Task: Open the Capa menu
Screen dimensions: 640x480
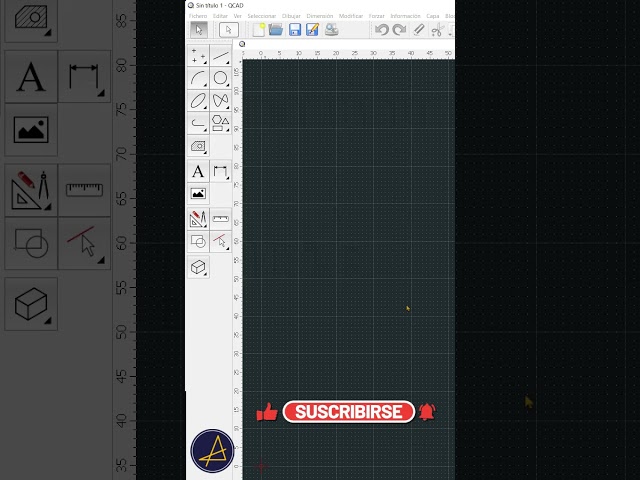Action: pyautogui.click(x=433, y=16)
